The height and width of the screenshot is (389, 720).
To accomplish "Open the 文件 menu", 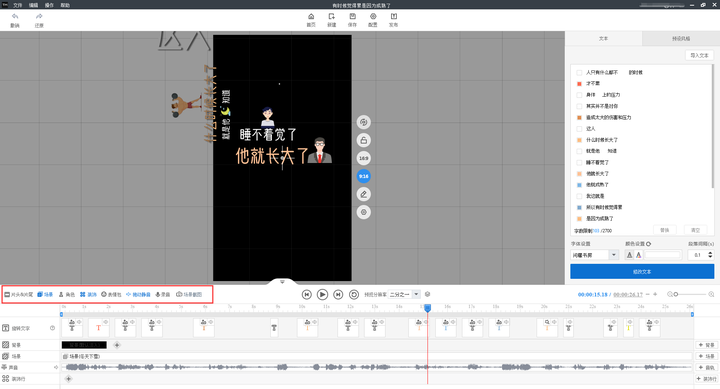I will pyautogui.click(x=17, y=5).
